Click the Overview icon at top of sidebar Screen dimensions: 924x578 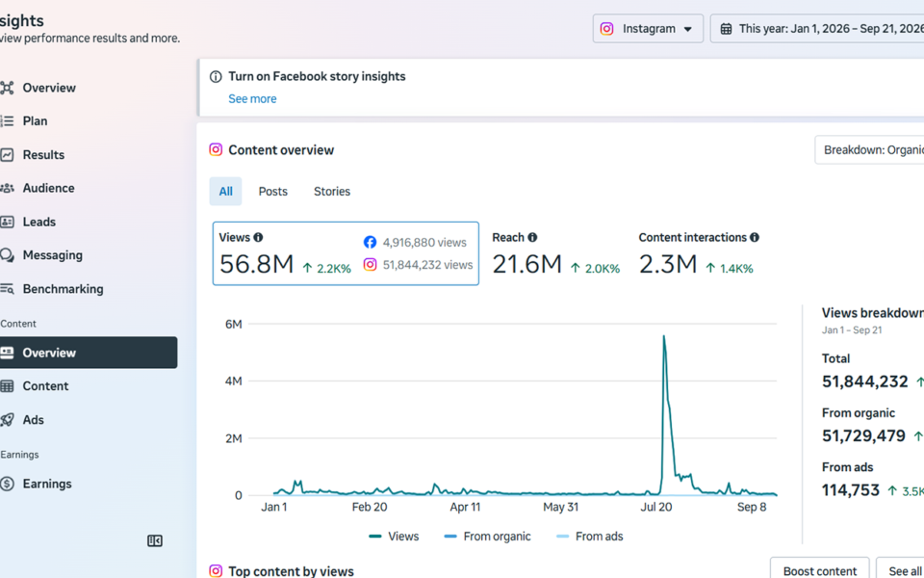tap(7, 88)
